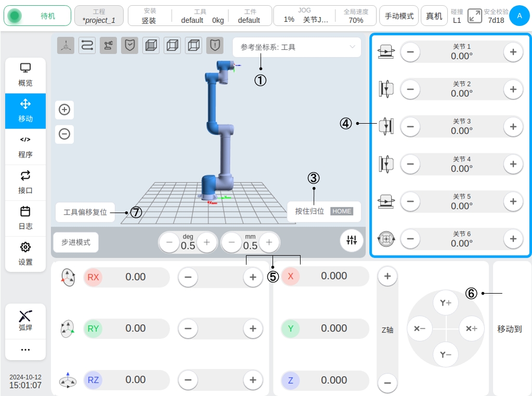Viewport: 532px width, 396px height.
Task: Click the 工具偏移复位 button
Action: point(85,212)
